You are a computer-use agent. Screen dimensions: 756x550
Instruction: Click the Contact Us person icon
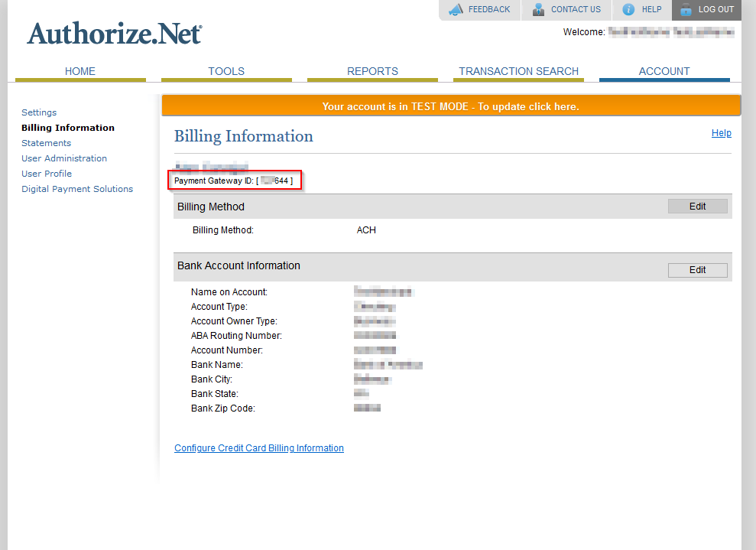(x=538, y=9)
